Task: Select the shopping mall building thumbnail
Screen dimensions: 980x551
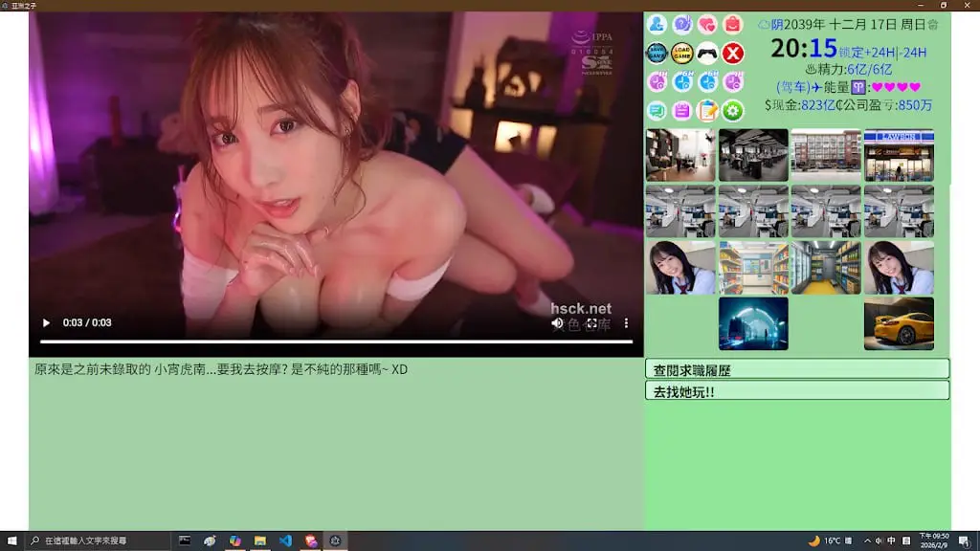Action: [826, 156]
